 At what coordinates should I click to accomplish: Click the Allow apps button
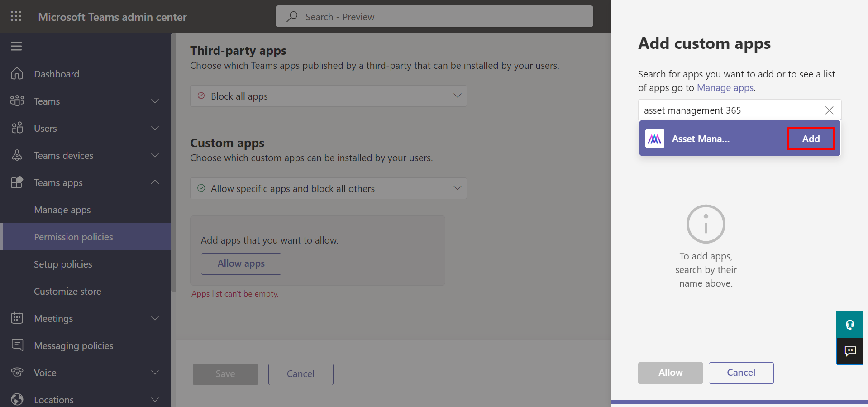point(241,263)
